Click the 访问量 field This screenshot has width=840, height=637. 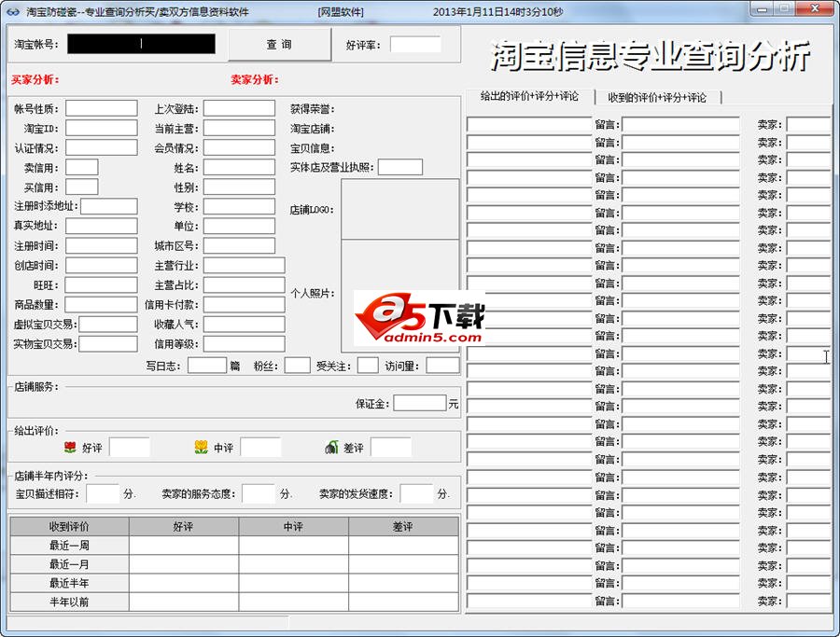[443, 366]
